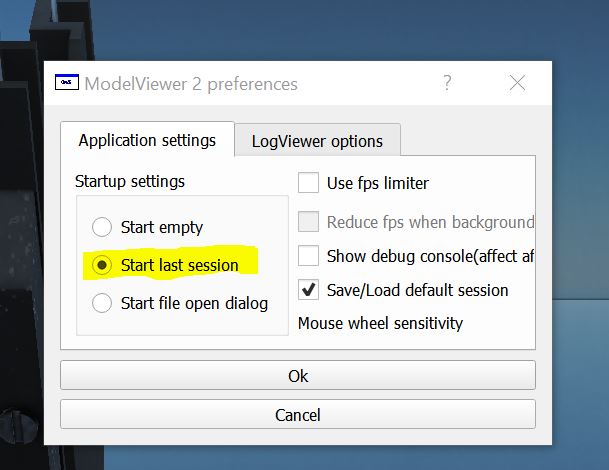Click the ModelViewer app icon in title bar
Viewport: 609px width, 470px height.
(67, 82)
